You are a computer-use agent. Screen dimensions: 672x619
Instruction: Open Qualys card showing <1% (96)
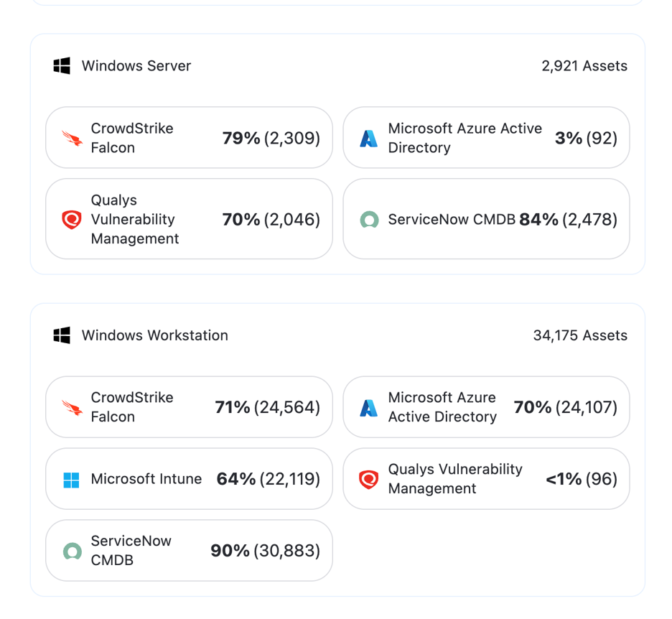tap(486, 479)
